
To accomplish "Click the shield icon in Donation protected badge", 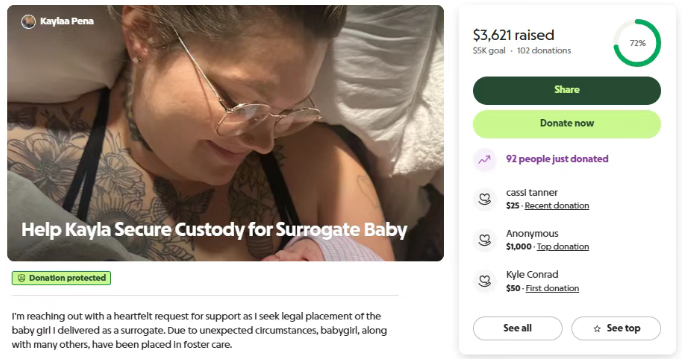I will [x=21, y=278].
